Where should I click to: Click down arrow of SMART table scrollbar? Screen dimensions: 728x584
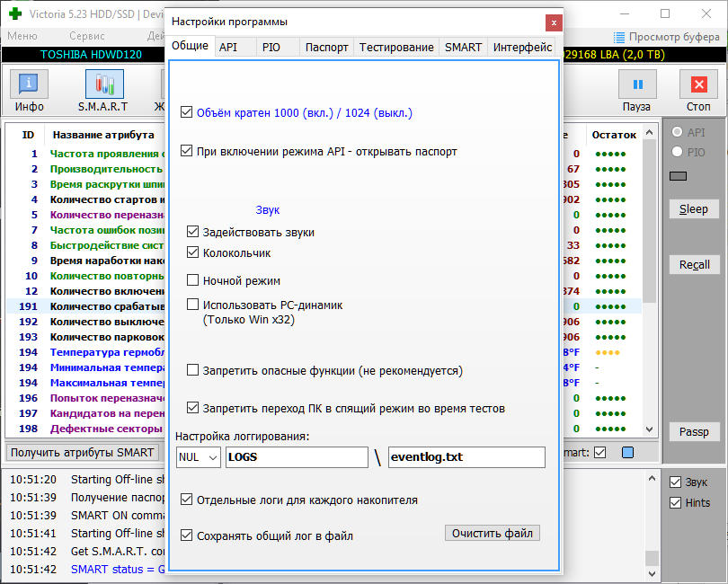tap(650, 429)
